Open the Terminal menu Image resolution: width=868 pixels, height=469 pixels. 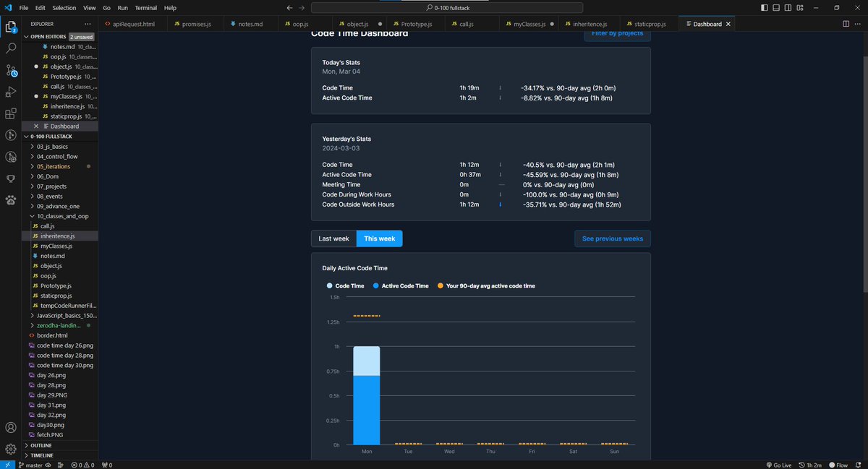145,7
